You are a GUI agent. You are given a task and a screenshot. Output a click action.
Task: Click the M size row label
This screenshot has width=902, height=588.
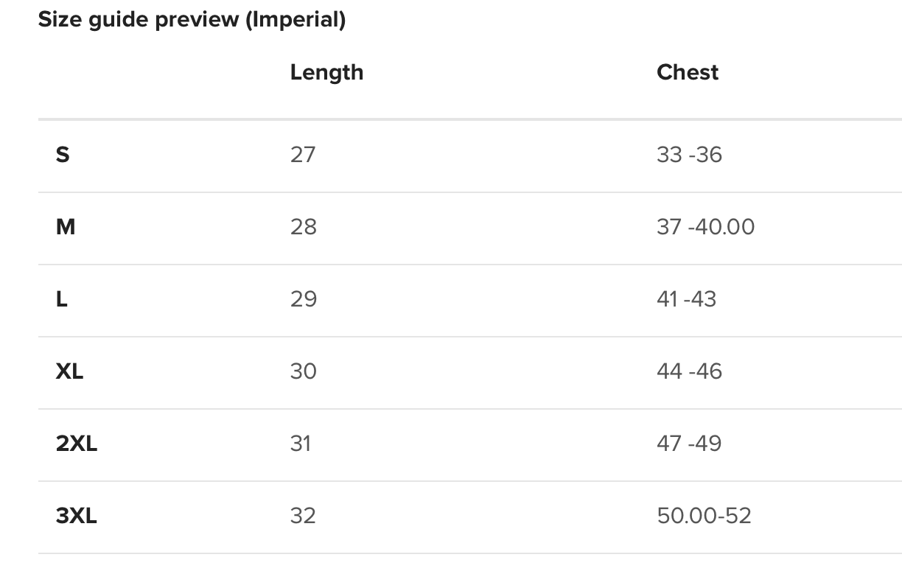point(66,227)
